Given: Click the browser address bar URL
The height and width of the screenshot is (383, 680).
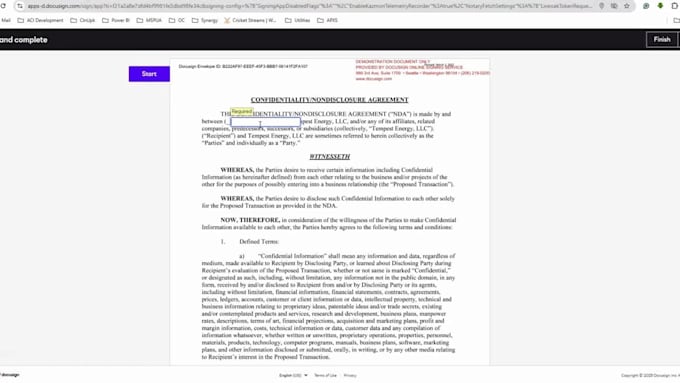Looking at the screenshot, I should click(310, 6).
